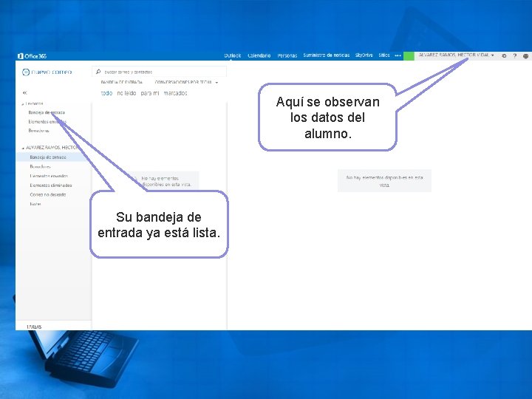Collapse the Favoritos section
532x399 pixels.
[23, 104]
